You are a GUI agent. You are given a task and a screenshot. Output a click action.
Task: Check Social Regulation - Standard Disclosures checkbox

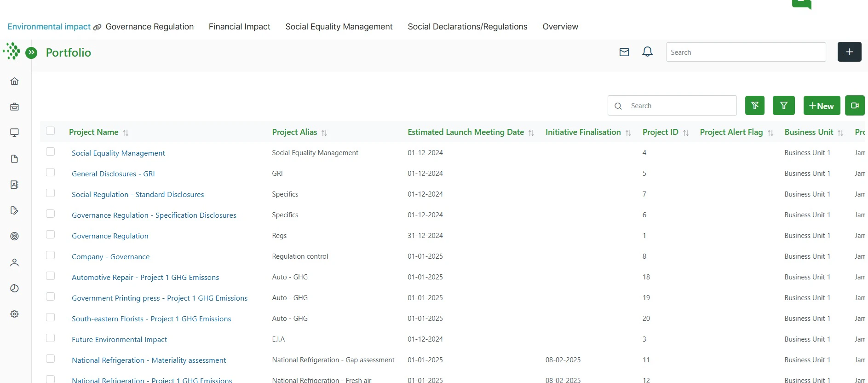tap(51, 193)
